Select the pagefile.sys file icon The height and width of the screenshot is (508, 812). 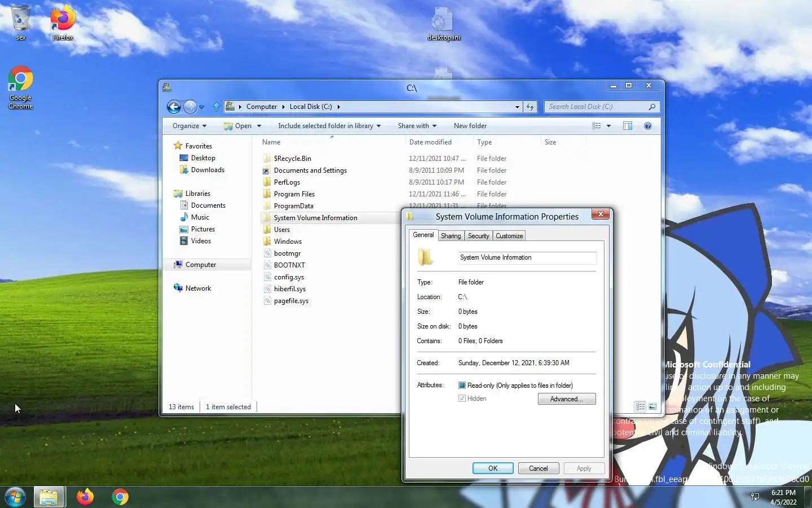click(x=267, y=301)
